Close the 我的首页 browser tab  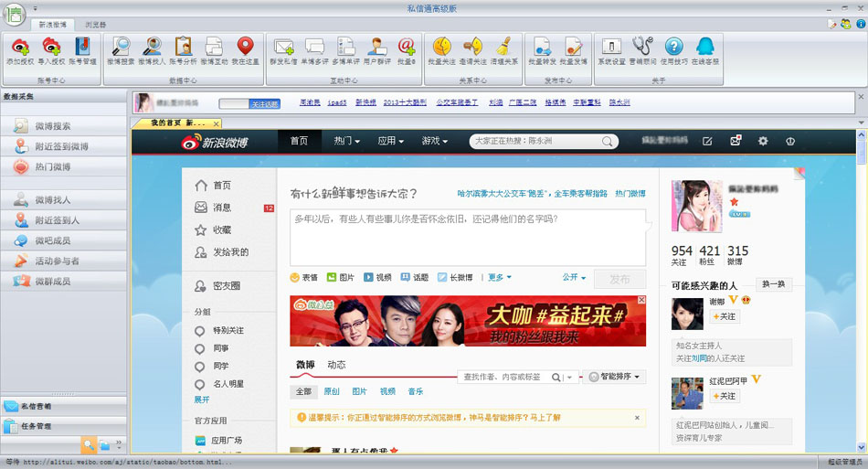coord(216,123)
